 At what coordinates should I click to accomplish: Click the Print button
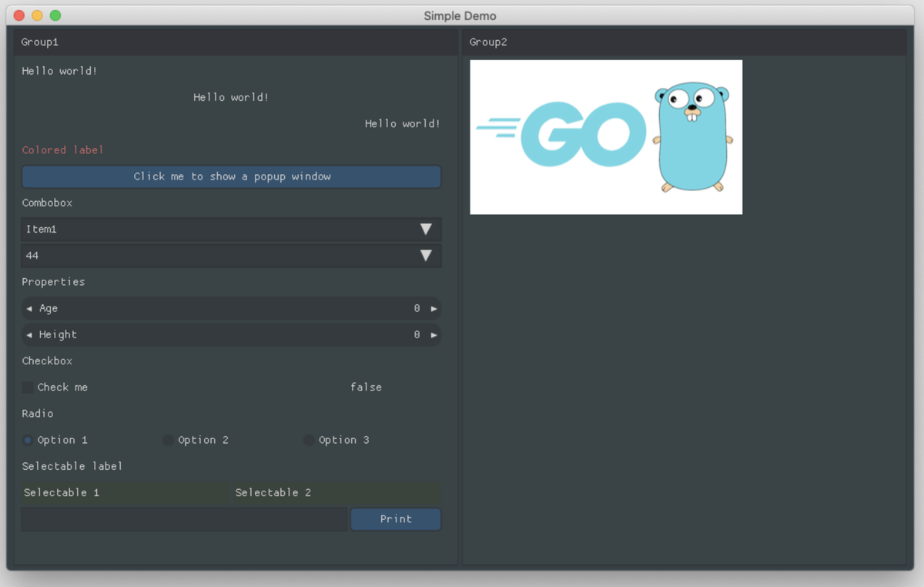(396, 519)
